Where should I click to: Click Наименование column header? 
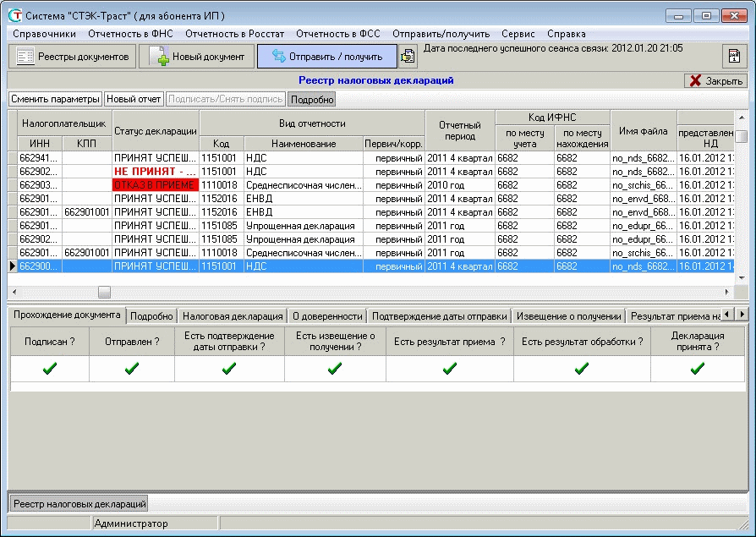click(x=304, y=144)
